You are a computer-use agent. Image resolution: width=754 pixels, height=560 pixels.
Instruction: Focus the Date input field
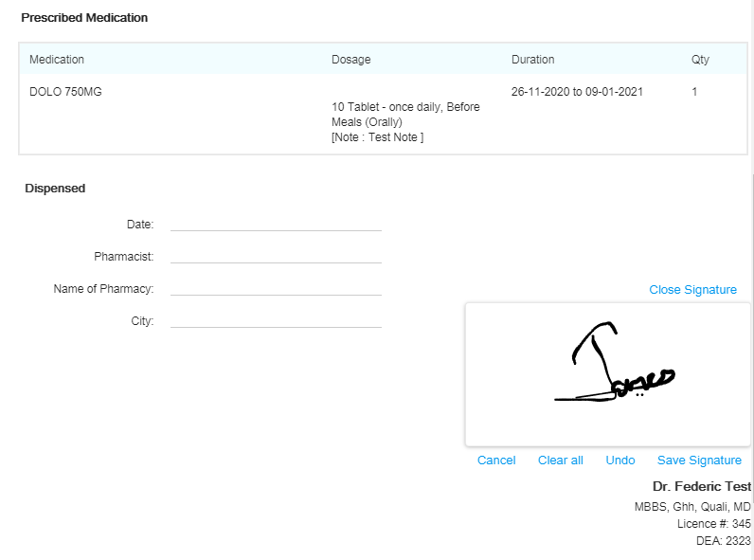click(x=276, y=224)
